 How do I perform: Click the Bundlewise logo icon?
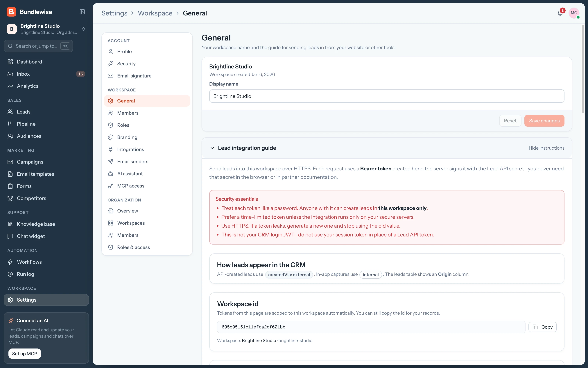click(11, 12)
